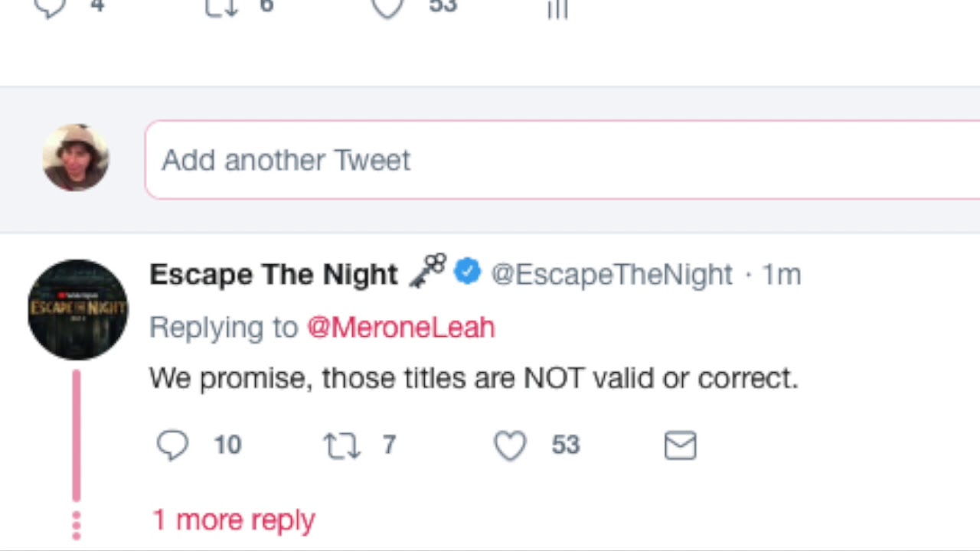
Task: Expand '1 more reply'
Action: coord(234,520)
